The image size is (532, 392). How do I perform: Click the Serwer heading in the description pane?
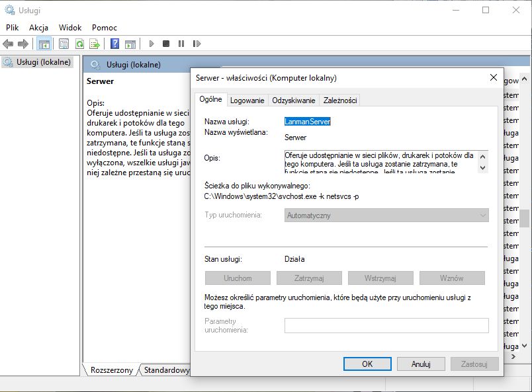101,81
